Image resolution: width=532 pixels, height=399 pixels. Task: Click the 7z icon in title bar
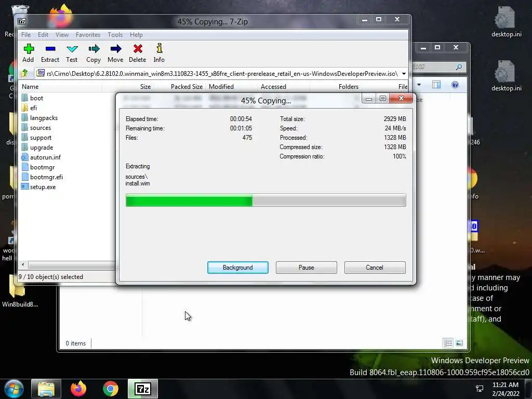click(x=22, y=21)
